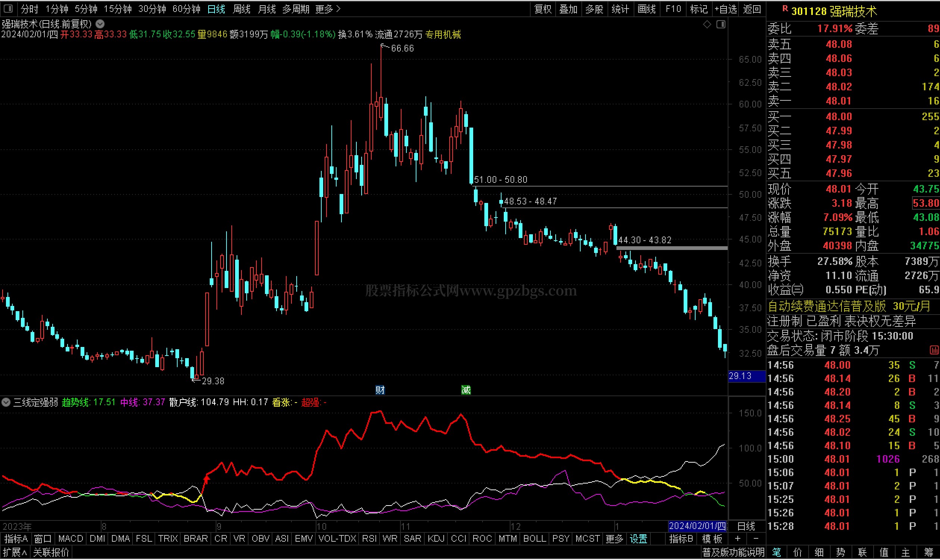Open the 多周期 view
Image resolution: width=940 pixels, height=560 pixels.
click(x=296, y=9)
